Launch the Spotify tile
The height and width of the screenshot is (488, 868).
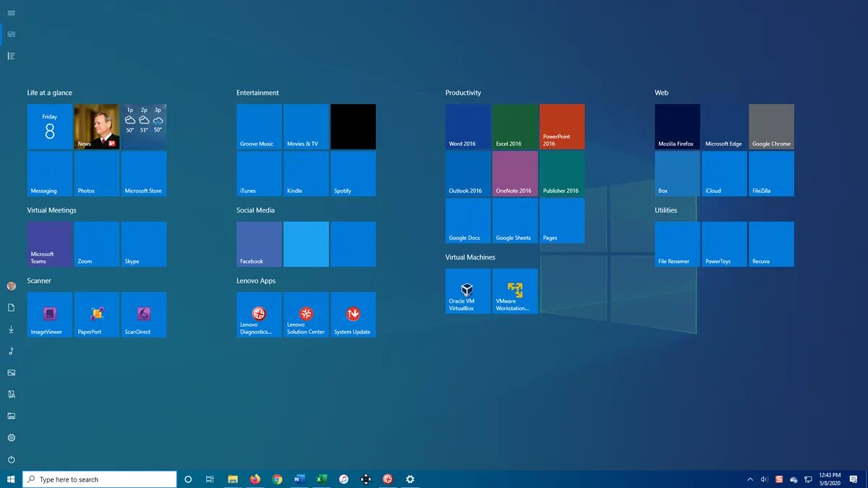point(353,174)
